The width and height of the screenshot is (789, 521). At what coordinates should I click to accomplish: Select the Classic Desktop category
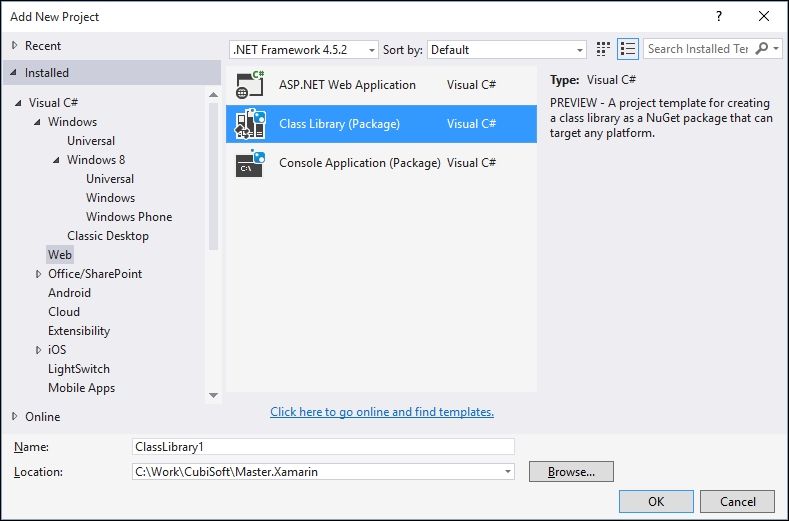coord(108,236)
